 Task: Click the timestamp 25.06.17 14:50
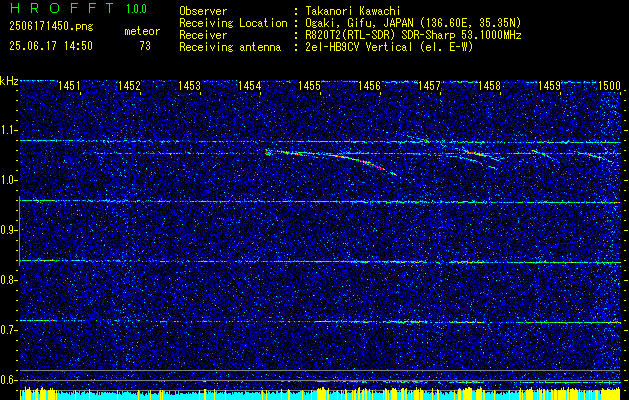pos(51,46)
